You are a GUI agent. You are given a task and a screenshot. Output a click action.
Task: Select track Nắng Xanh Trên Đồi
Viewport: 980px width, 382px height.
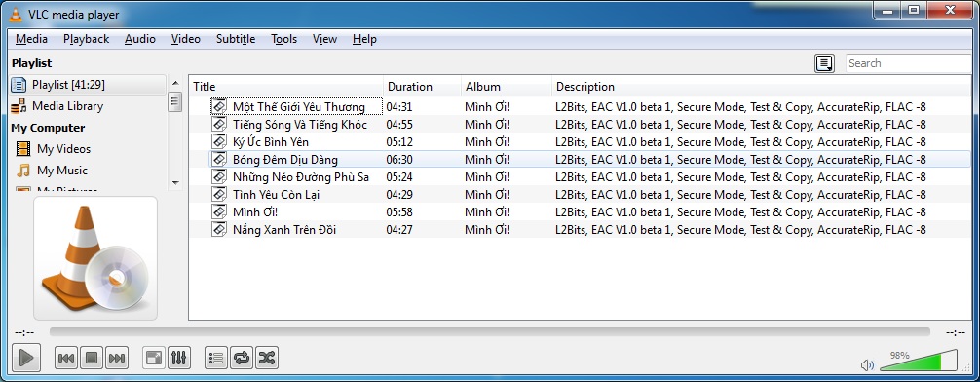click(x=284, y=229)
